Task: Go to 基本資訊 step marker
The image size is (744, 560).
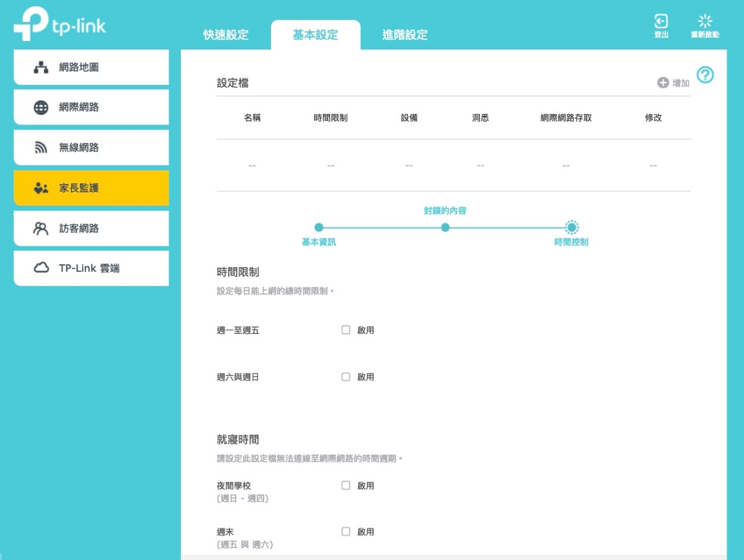Action: click(319, 228)
